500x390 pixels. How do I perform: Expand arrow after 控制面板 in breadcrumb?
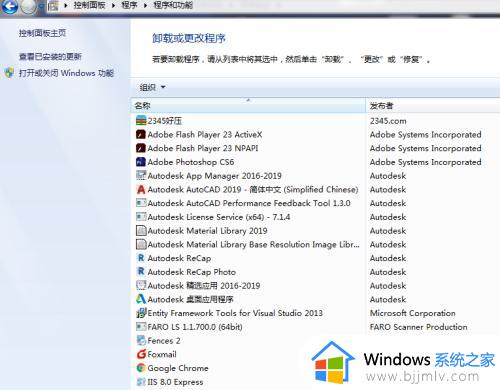coord(113,5)
